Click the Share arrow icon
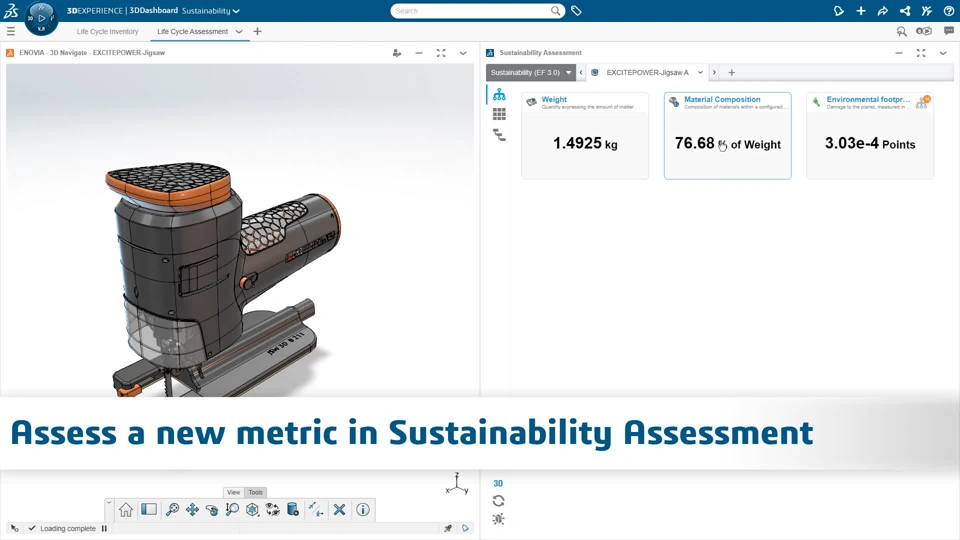 tap(883, 10)
